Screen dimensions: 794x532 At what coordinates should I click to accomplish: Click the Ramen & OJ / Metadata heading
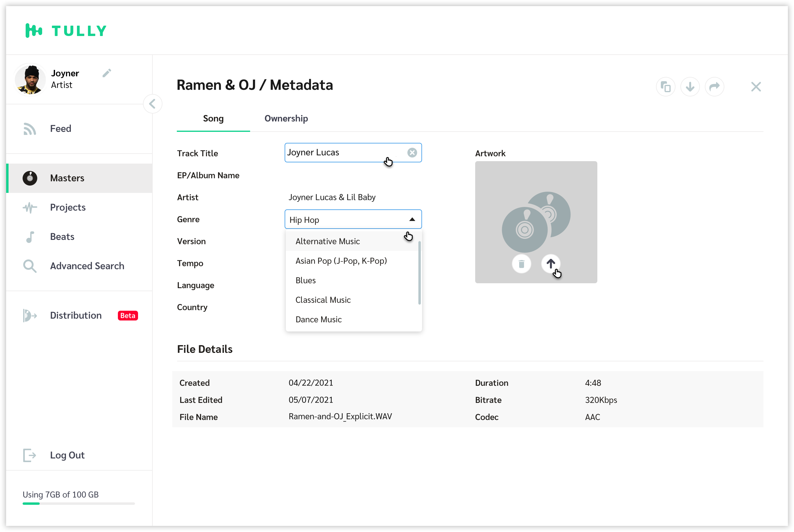click(x=255, y=85)
